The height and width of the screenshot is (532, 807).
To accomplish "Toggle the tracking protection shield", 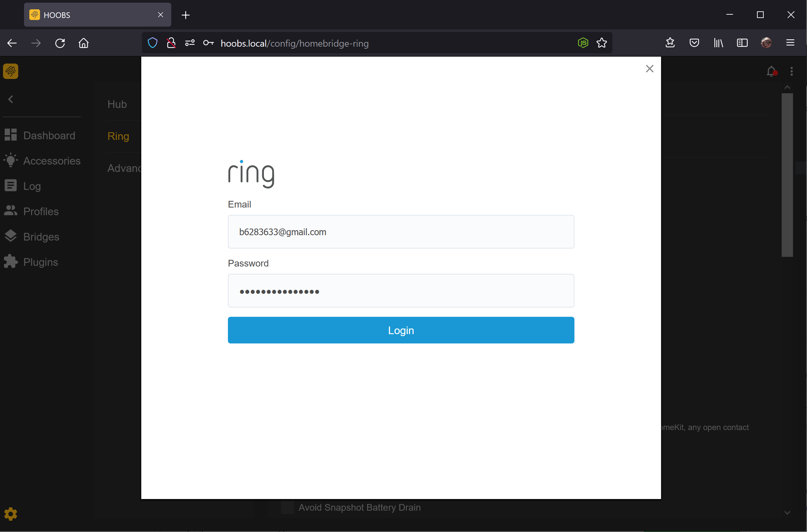I will pos(152,43).
